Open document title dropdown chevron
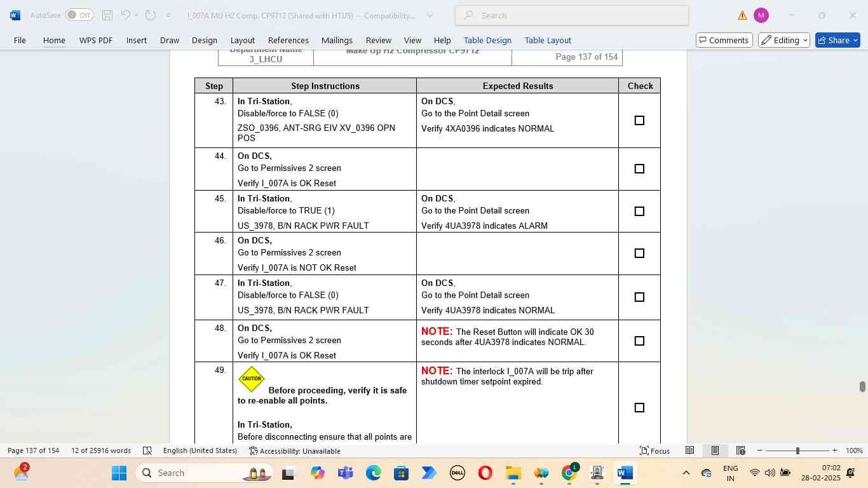 (x=430, y=15)
